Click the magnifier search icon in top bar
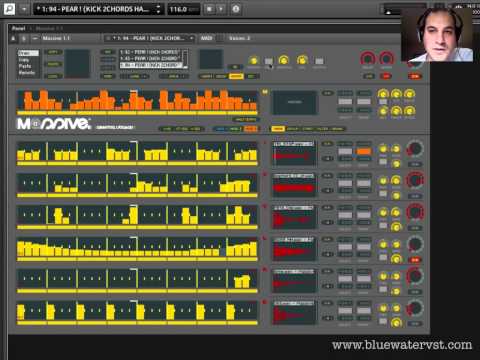This screenshot has height=360, width=480. 10,9
